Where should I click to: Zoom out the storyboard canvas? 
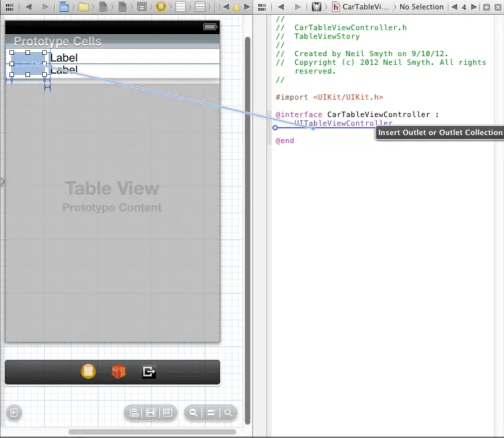(193, 413)
